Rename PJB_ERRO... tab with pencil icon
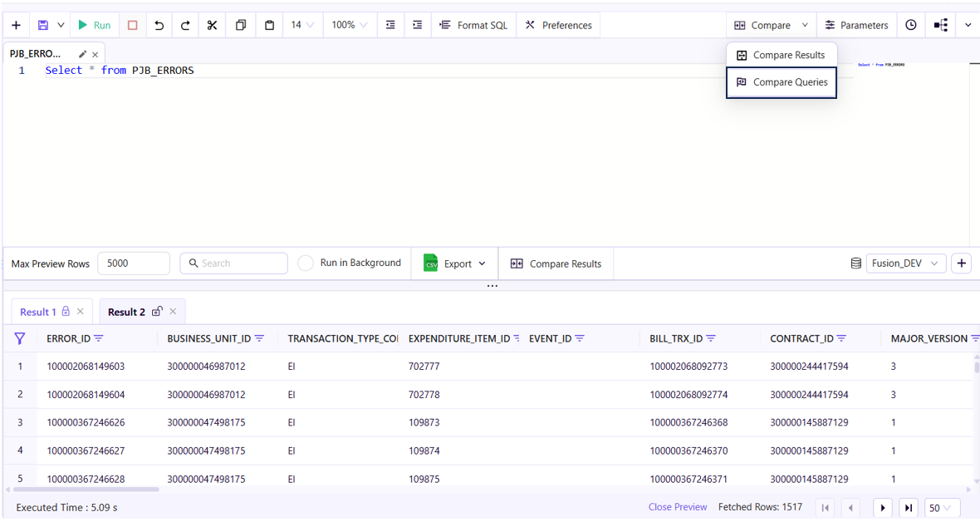The width and height of the screenshot is (980, 522). 82,54
